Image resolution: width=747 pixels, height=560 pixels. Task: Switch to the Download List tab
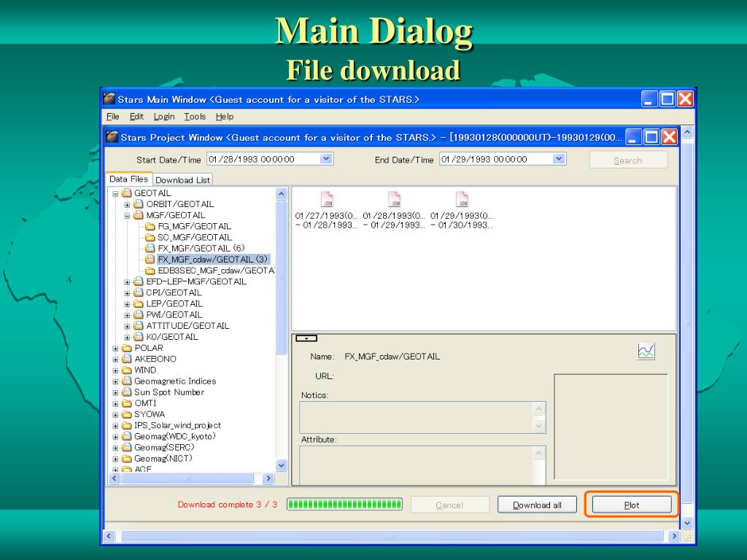tap(182, 180)
